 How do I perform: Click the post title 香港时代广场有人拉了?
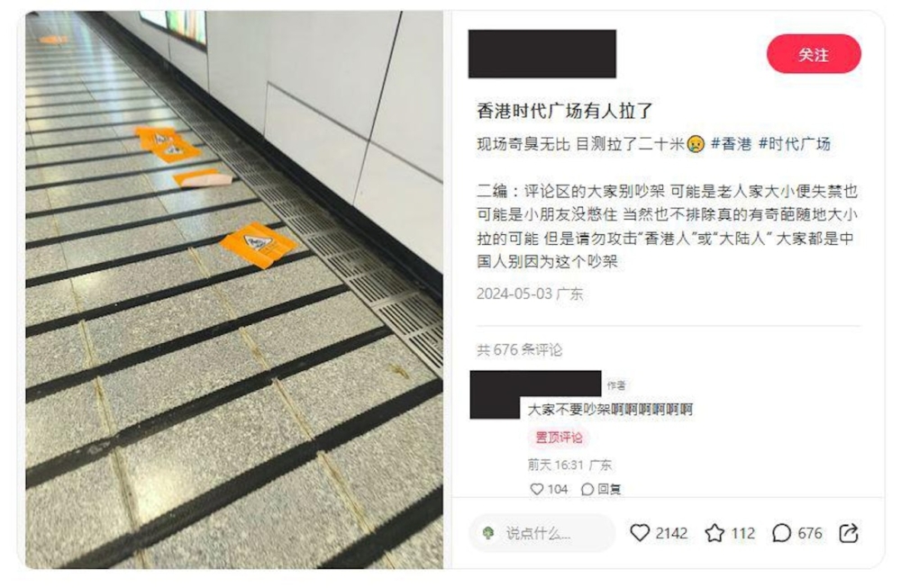pos(565,110)
